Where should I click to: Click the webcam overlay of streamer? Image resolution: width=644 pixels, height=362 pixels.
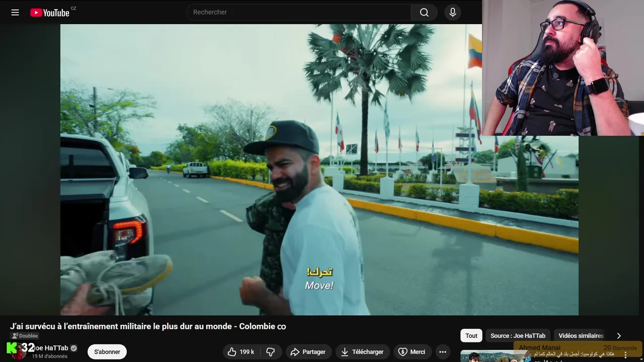pos(563,68)
